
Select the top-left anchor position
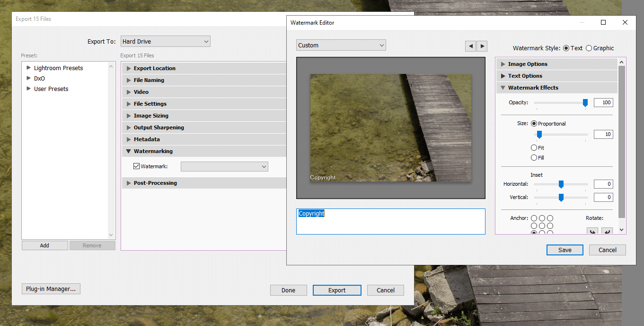click(x=534, y=218)
